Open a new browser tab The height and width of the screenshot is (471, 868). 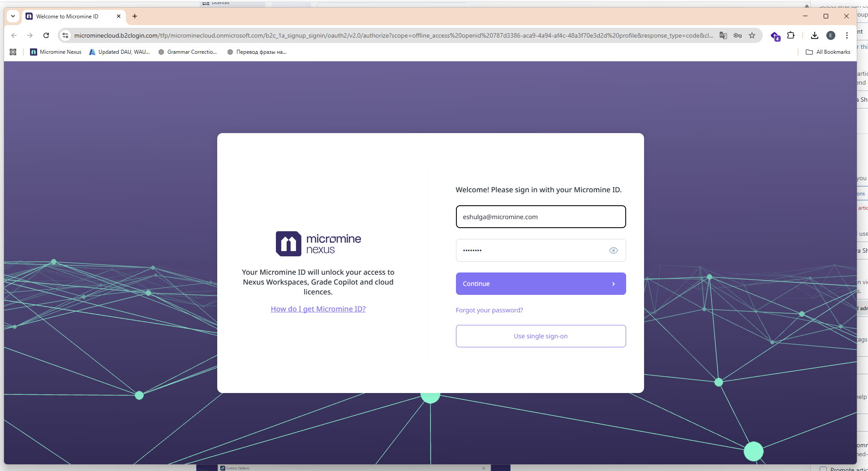(x=135, y=16)
